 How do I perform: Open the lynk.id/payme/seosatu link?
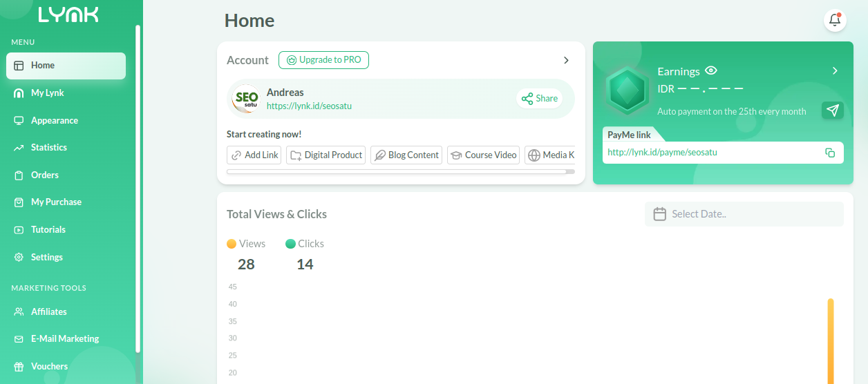click(662, 153)
